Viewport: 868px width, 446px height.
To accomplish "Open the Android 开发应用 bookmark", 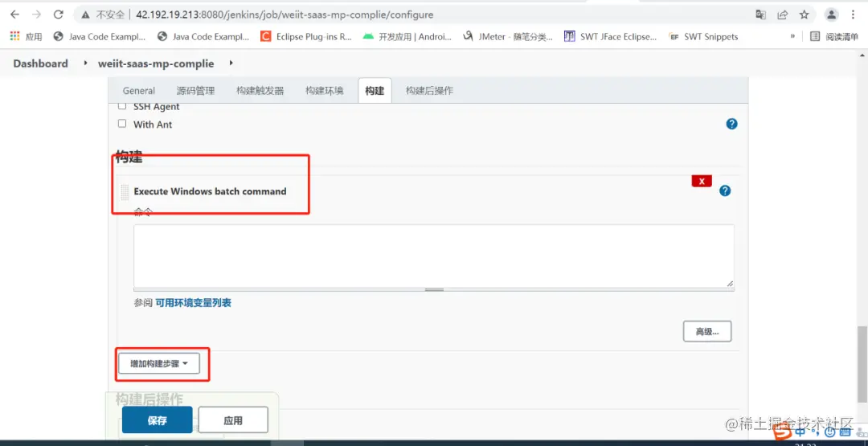I will pyautogui.click(x=407, y=36).
